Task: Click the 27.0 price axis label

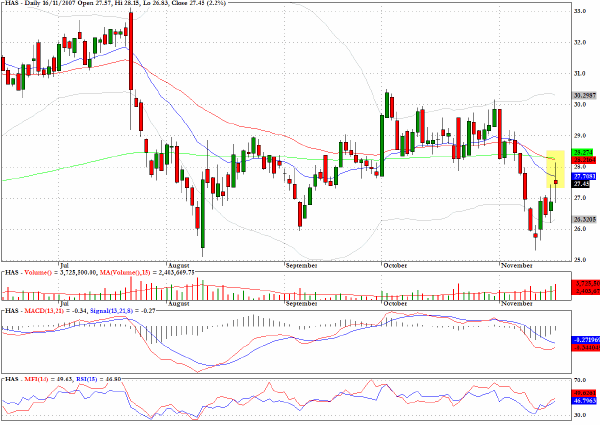Action: coord(580,198)
